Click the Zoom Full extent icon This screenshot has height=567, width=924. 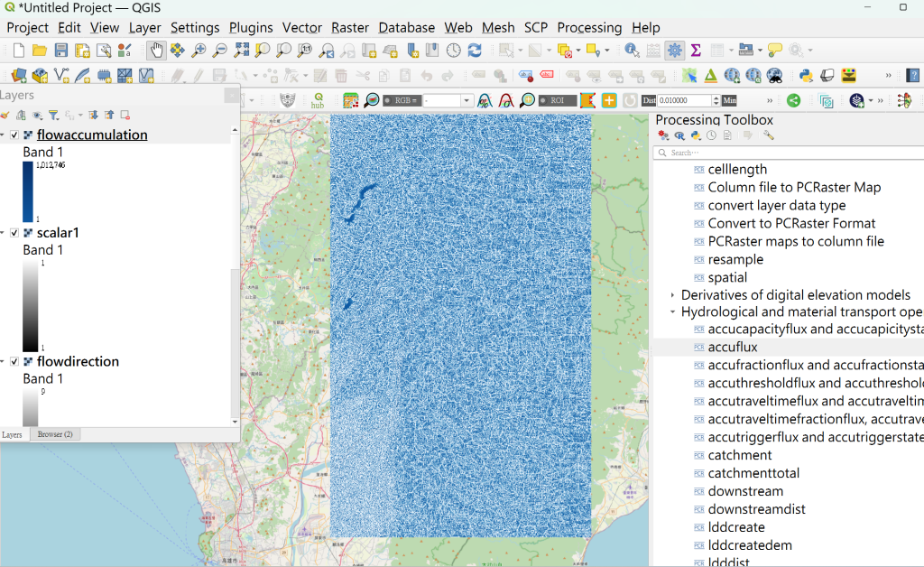coord(241,50)
